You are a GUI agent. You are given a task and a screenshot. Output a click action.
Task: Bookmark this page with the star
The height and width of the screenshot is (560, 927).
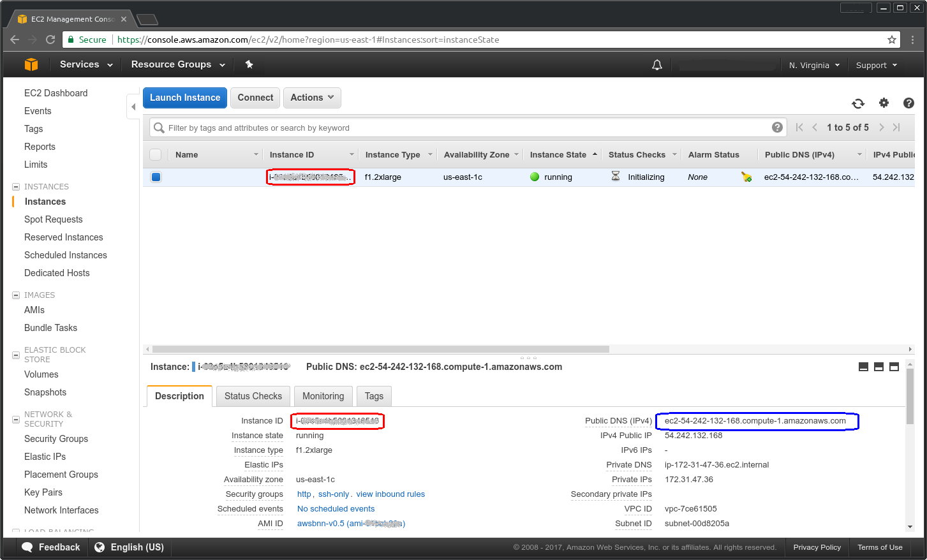(x=891, y=40)
